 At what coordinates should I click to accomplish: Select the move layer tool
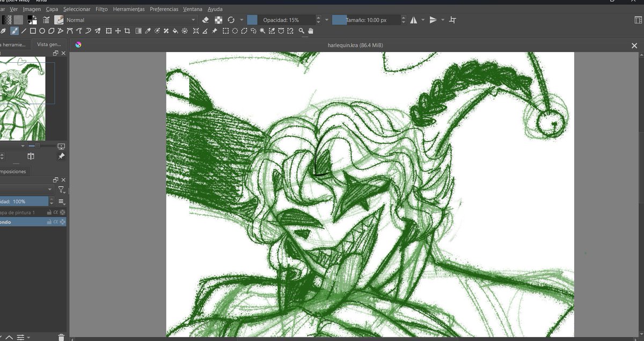118,31
